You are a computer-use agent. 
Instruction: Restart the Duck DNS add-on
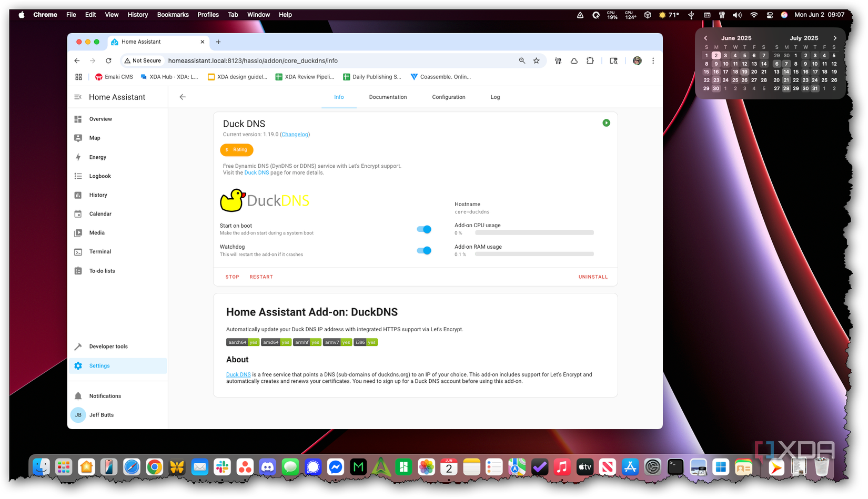pyautogui.click(x=261, y=277)
